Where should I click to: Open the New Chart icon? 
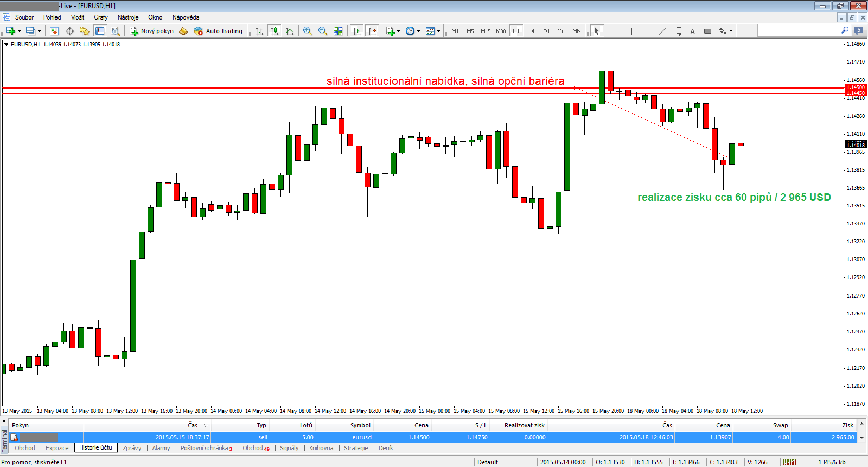coord(10,31)
